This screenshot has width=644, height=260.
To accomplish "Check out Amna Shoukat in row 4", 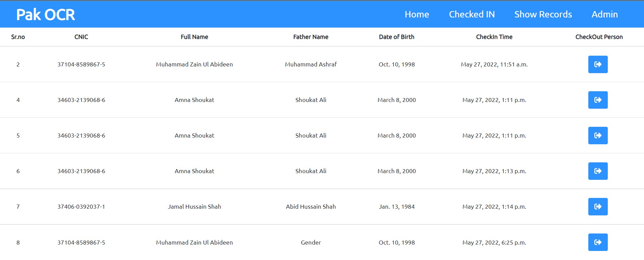I will 598,100.
